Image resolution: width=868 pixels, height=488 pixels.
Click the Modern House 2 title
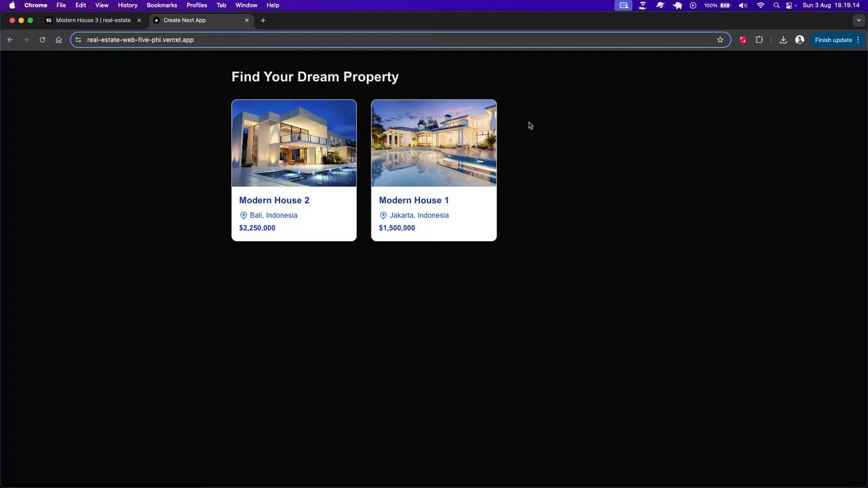(x=274, y=200)
